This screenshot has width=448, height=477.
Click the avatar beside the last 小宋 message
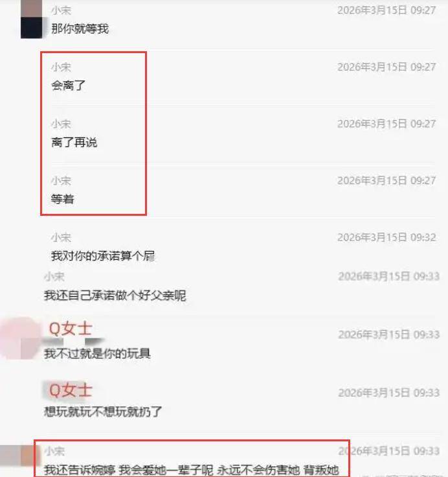17,456
